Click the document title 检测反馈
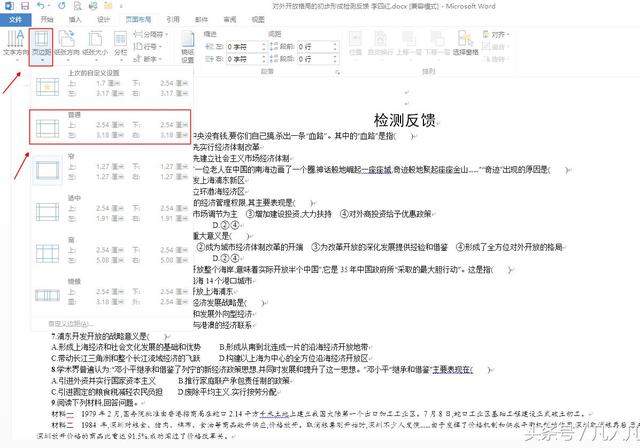Image resolution: width=640 pixels, height=448 pixels. [x=404, y=120]
